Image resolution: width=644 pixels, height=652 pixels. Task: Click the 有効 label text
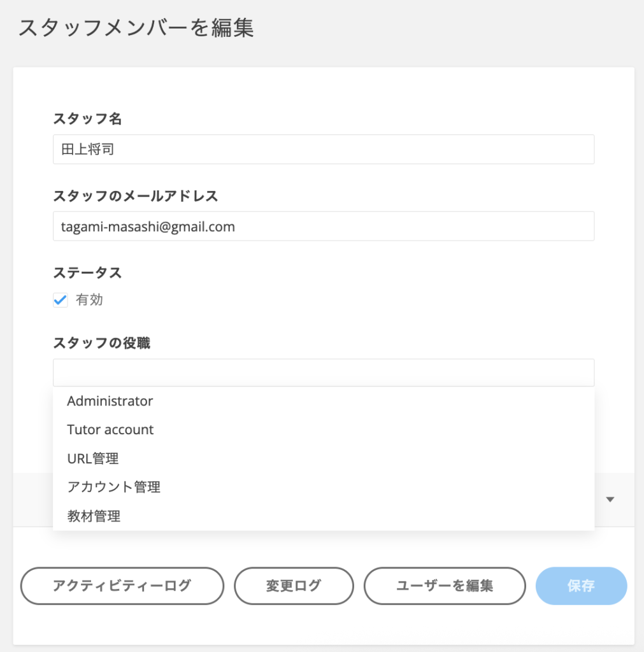click(89, 301)
